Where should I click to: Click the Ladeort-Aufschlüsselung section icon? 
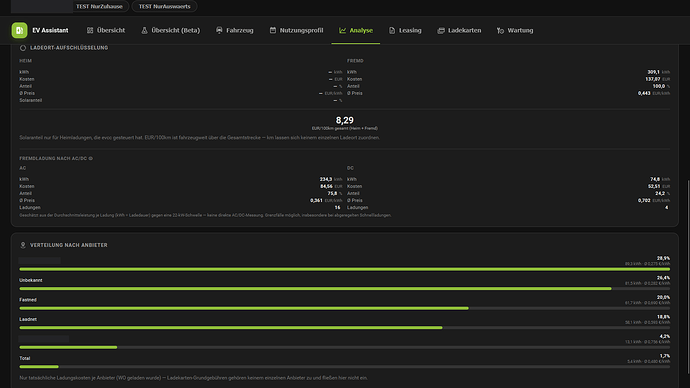(23, 48)
